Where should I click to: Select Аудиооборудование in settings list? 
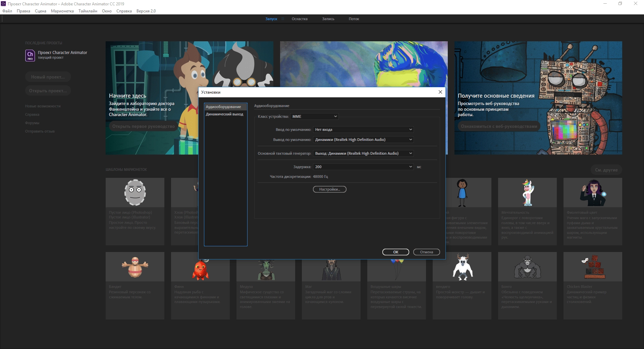coord(225,107)
